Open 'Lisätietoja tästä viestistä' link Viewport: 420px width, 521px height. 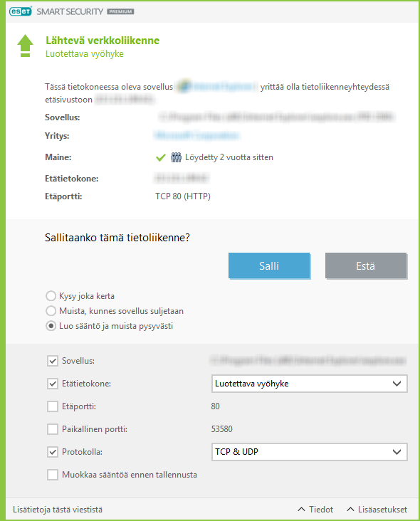[x=58, y=510]
